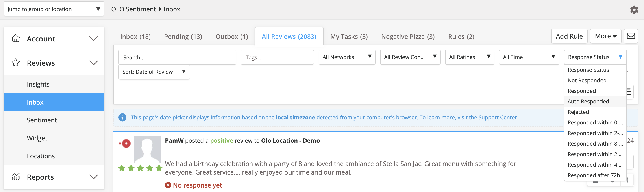Close the Response Status dropdown
This screenshot has width=644, height=192.
(x=595, y=57)
